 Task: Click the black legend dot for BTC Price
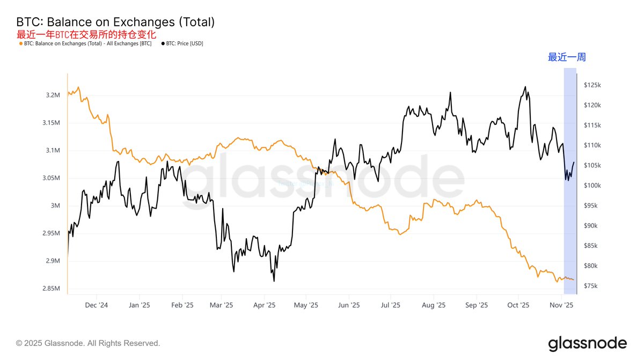pos(163,43)
